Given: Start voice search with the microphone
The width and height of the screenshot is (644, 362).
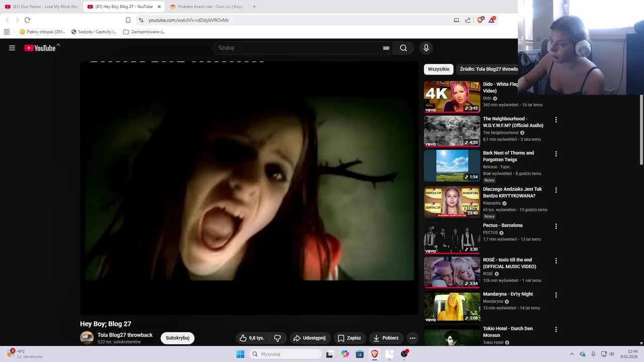Looking at the screenshot, I should click(x=426, y=48).
